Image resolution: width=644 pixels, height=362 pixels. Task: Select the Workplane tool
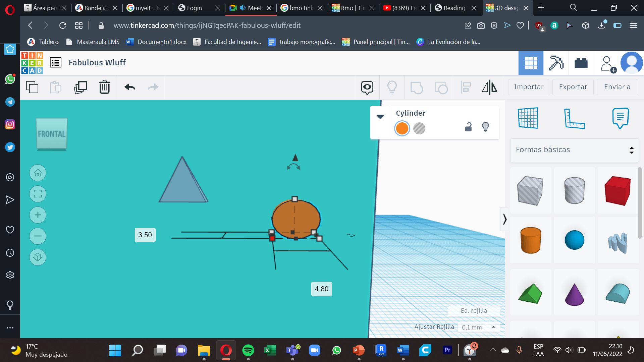(528, 118)
